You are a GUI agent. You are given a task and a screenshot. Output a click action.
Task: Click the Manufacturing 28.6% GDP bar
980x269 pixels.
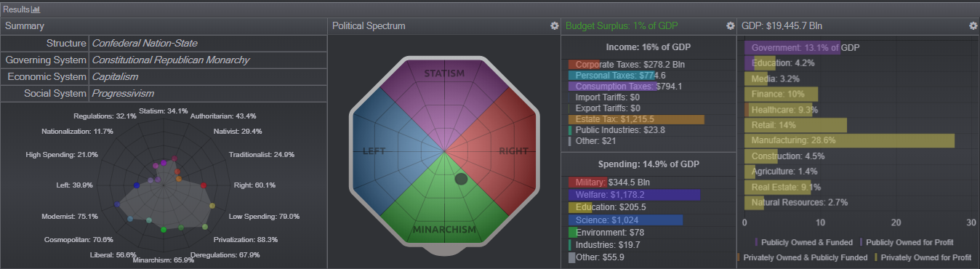(x=849, y=140)
